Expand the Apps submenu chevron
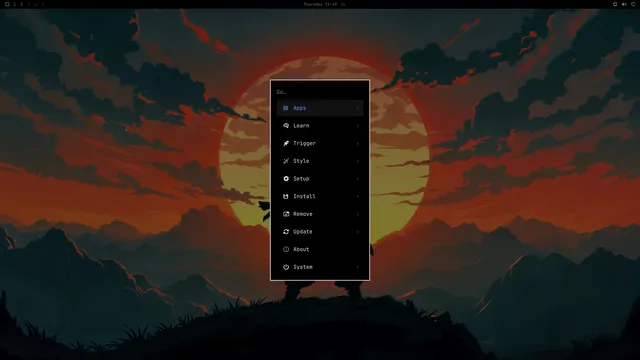 (x=358, y=108)
